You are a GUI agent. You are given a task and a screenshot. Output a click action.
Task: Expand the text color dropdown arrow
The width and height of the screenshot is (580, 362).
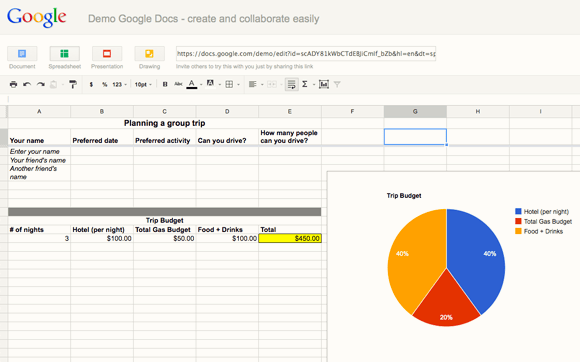click(201, 85)
